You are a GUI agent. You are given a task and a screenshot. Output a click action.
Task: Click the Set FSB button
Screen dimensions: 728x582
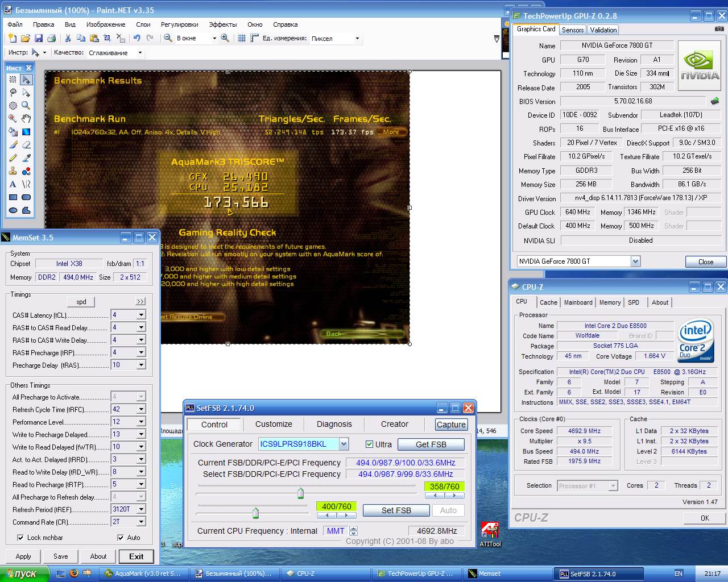click(396, 510)
